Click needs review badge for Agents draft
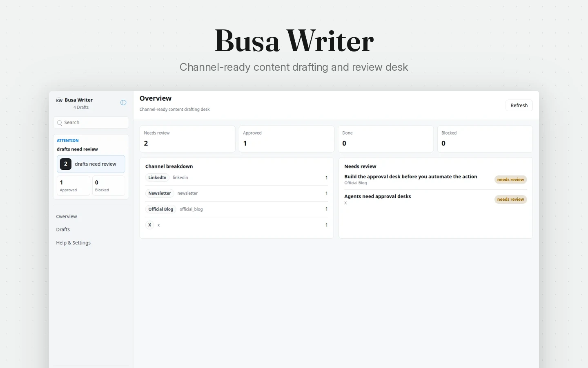Screen dimensions: 588x368 pyautogui.click(x=510, y=200)
